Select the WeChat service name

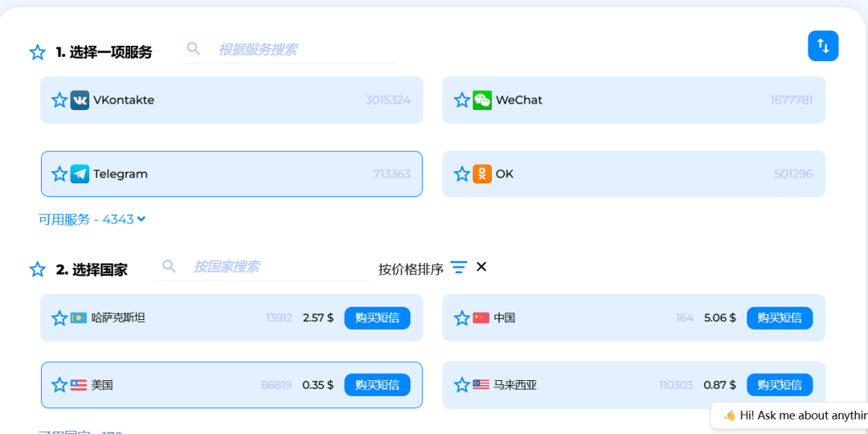pos(518,100)
